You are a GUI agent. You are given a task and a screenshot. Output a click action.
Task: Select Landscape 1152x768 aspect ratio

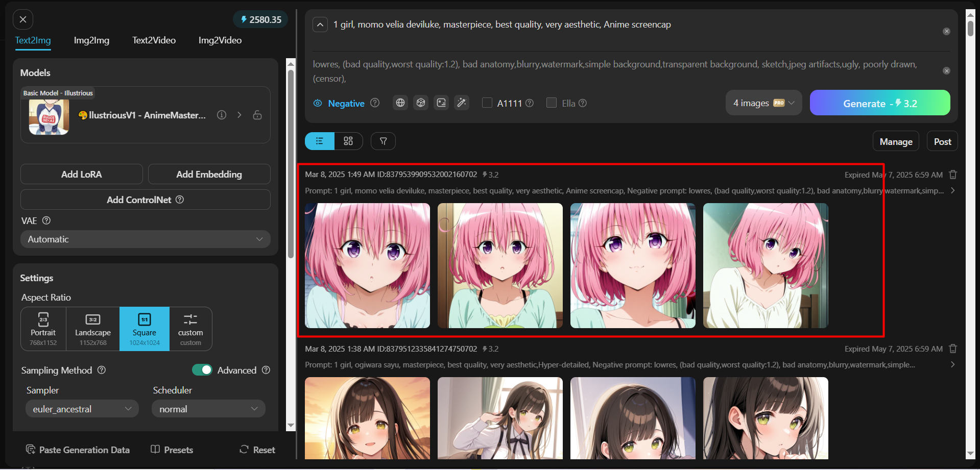tap(93, 329)
